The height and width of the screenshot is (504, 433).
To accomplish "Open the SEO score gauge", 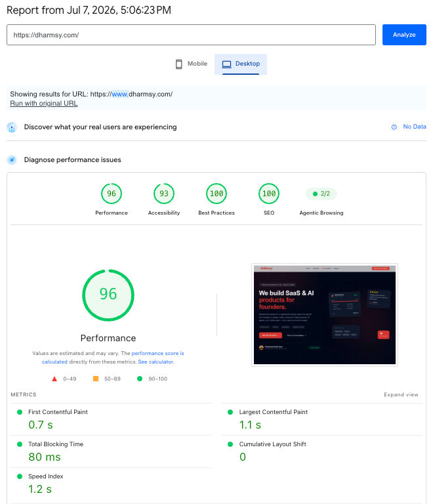I will click(269, 194).
